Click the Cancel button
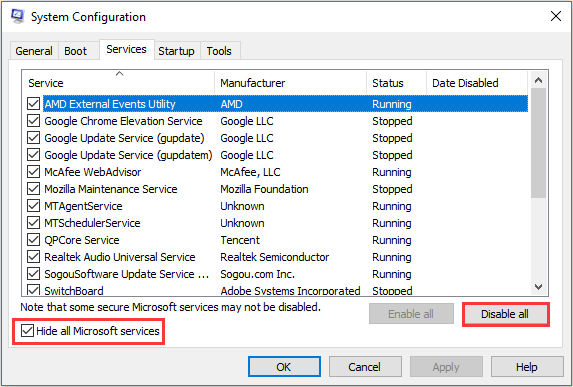The image size is (573, 387). coord(365,367)
